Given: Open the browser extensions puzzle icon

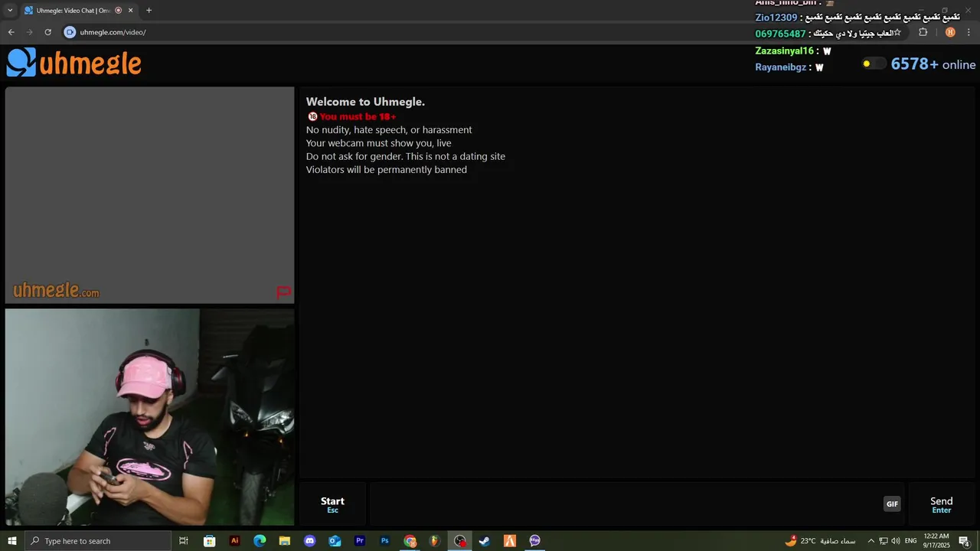Looking at the screenshot, I should click(923, 32).
